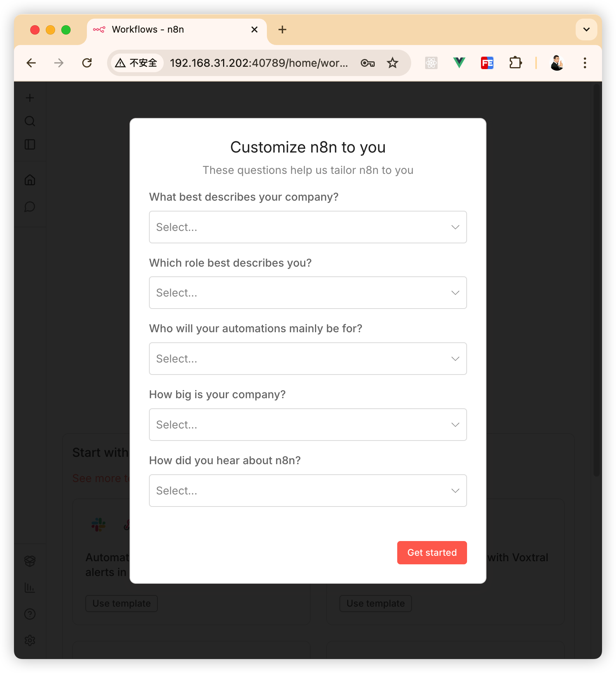Open the React devtools extension icon
The image size is (616, 673).
pos(431,63)
